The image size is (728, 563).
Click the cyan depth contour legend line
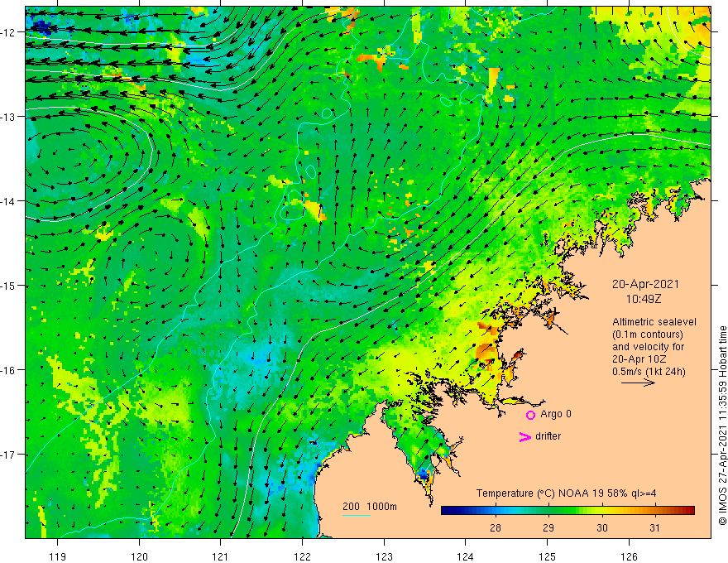click(357, 515)
